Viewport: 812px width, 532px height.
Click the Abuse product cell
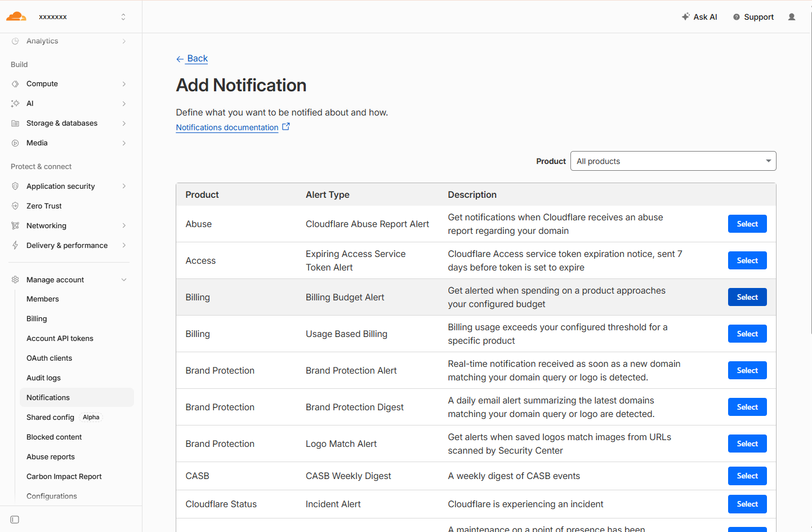pos(198,224)
